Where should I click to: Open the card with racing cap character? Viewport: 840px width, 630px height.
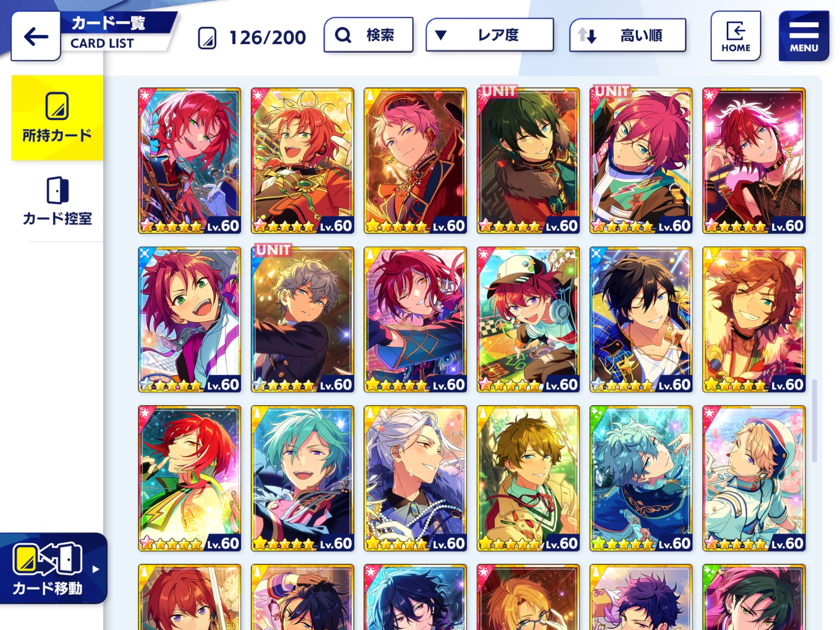[528, 319]
